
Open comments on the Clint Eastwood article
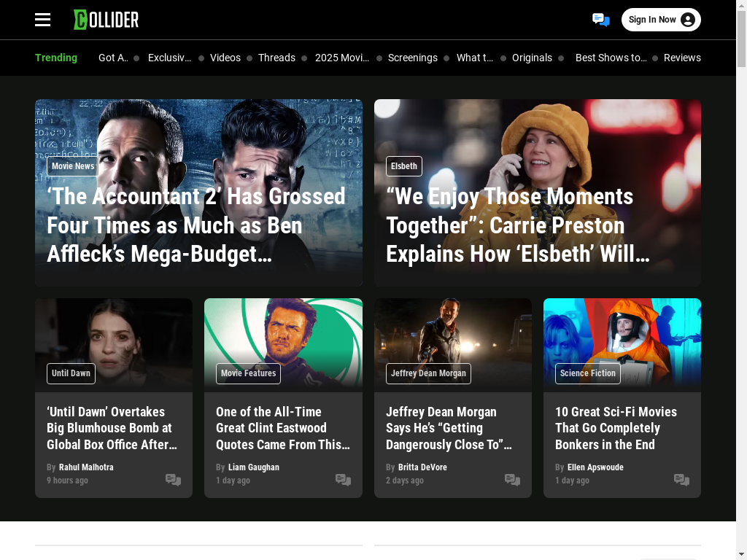point(343,480)
